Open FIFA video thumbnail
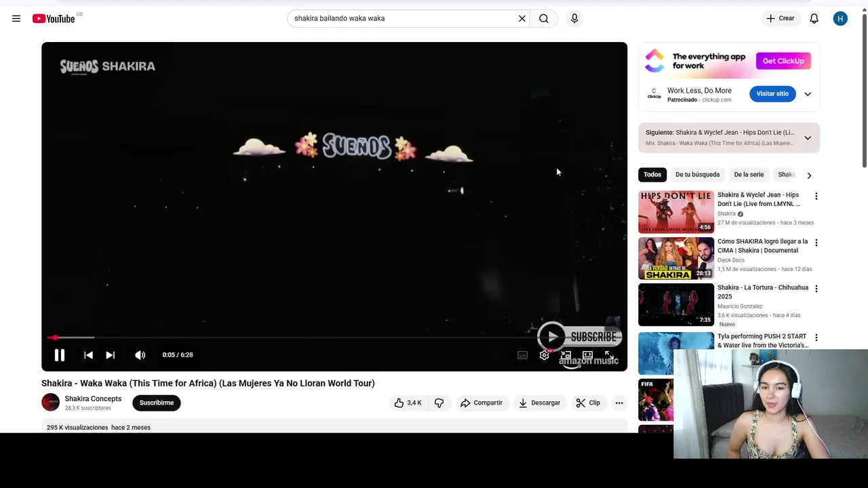 (656, 400)
